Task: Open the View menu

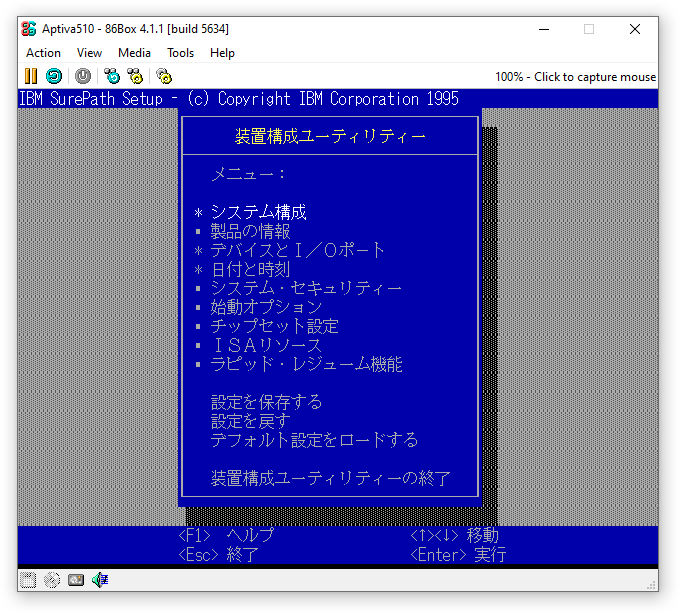Action: coord(89,53)
